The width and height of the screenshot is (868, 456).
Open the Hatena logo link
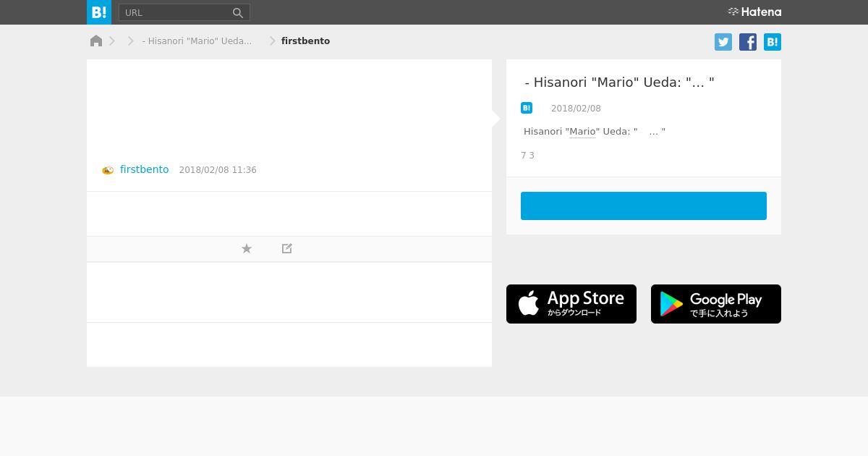click(754, 12)
